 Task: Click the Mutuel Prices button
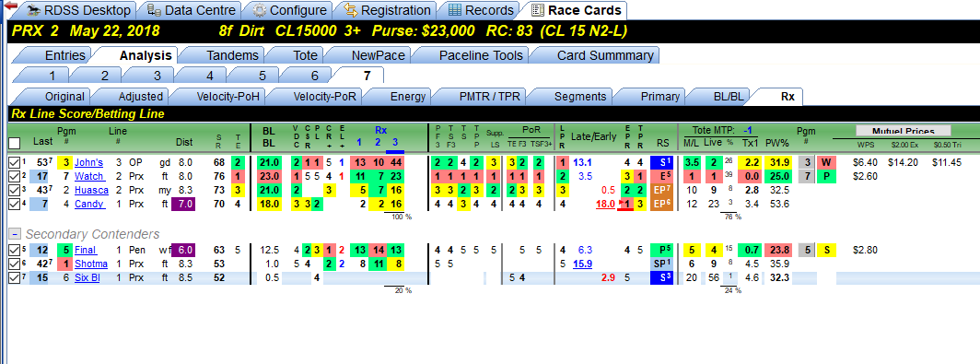point(903,131)
